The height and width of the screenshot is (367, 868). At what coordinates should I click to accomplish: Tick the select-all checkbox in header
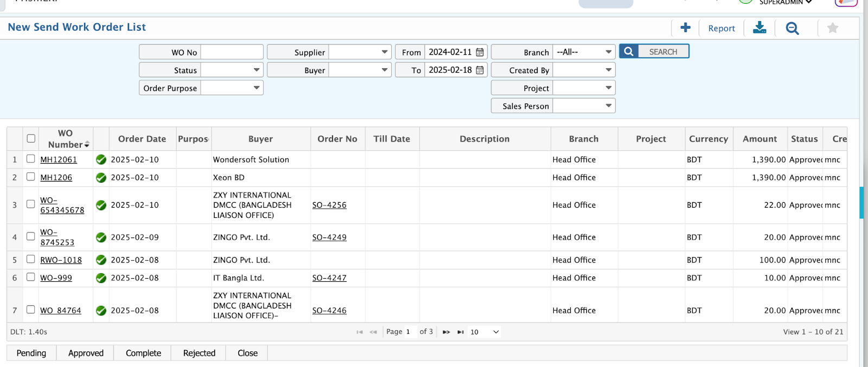click(31, 138)
